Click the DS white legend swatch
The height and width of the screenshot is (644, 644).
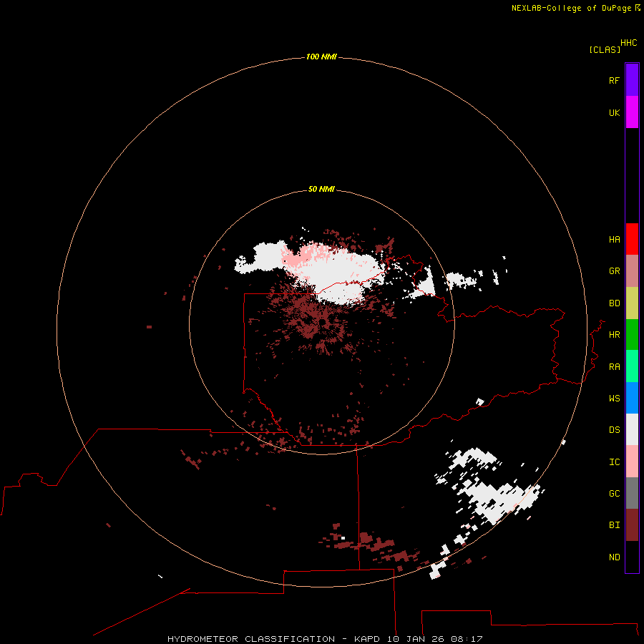click(632, 429)
